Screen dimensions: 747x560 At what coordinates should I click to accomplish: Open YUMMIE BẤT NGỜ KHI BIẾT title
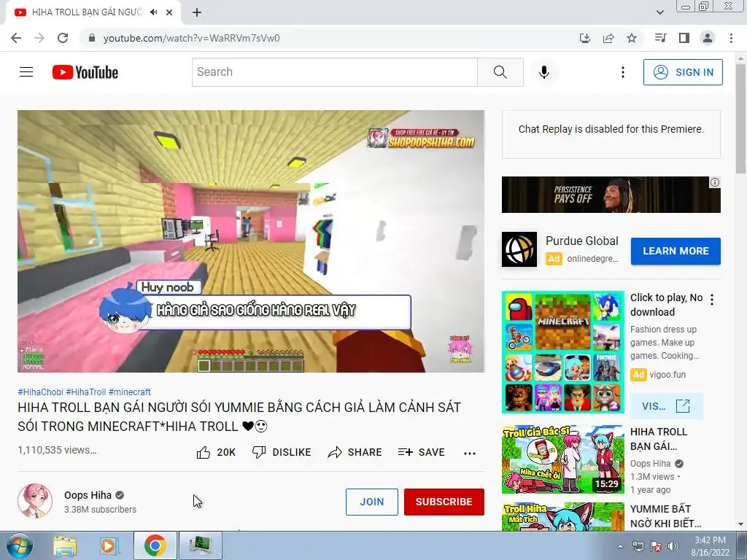(x=665, y=516)
